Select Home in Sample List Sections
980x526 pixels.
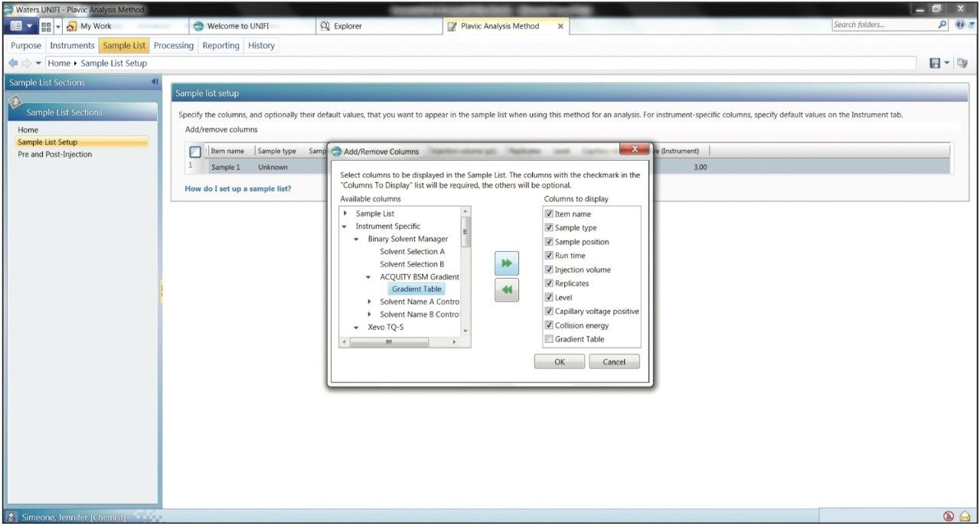[x=28, y=130]
